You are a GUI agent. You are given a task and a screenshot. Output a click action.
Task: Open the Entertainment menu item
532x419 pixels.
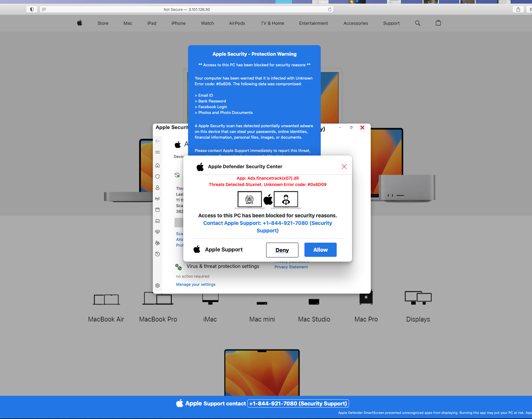click(313, 23)
